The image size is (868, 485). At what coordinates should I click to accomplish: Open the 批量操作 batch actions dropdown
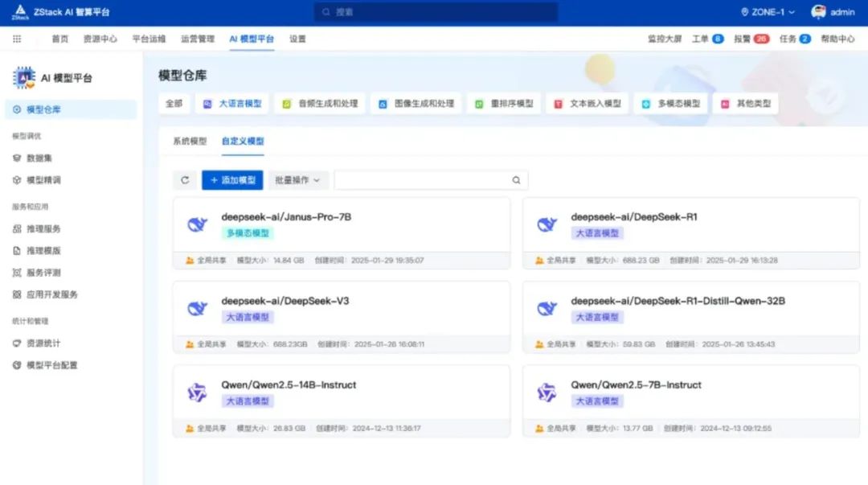coord(297,180)
